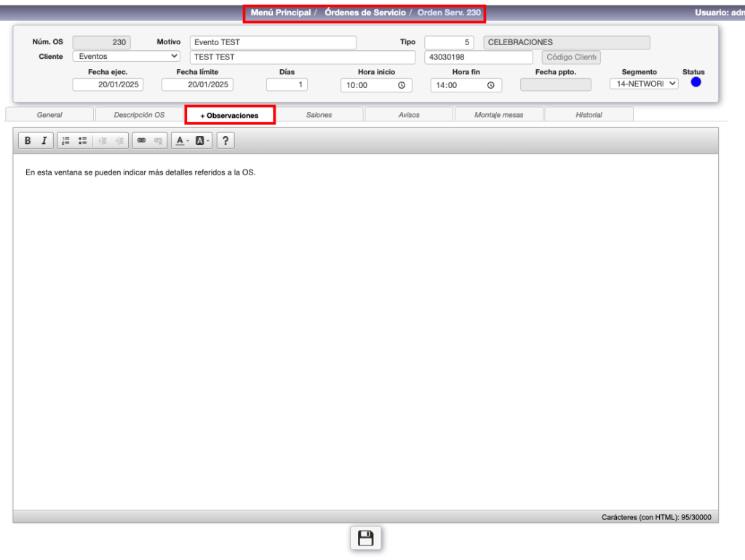Click the Motivo input field
The image size is (745, 560).
point(273,42)
